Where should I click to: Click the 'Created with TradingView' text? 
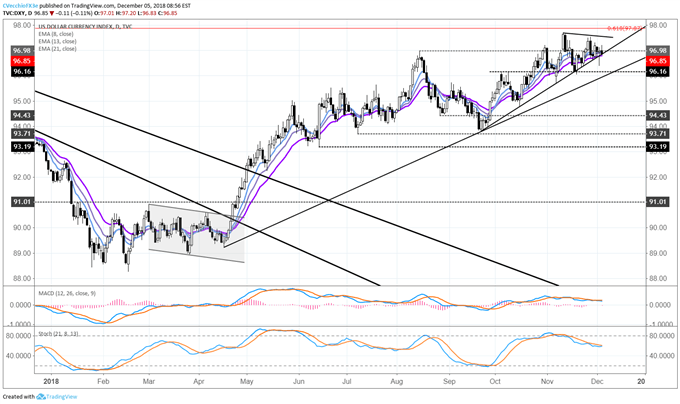pos(40,397)
